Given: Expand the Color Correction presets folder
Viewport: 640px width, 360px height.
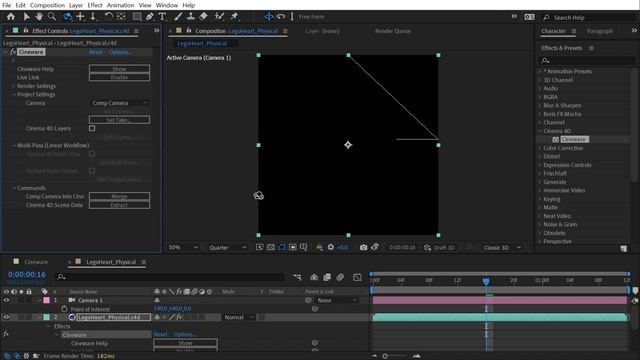Looking at the screenshot, I should pos(540,148).
